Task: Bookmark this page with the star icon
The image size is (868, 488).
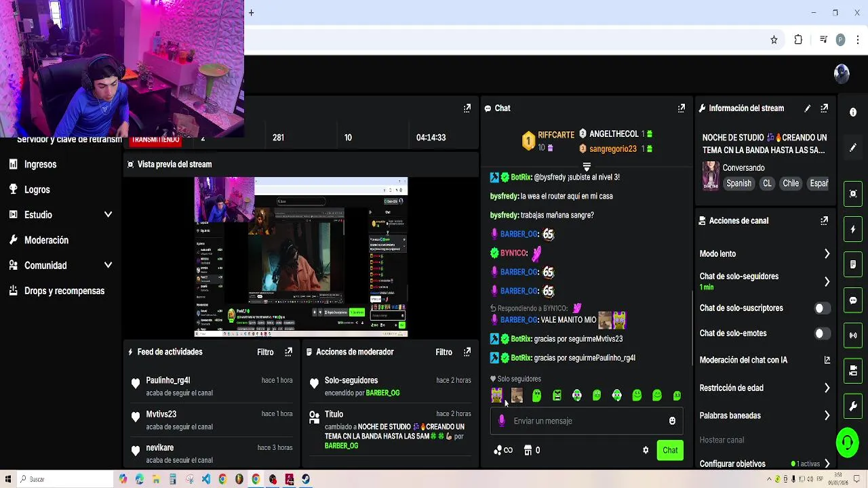Action: tap(774, 40)
